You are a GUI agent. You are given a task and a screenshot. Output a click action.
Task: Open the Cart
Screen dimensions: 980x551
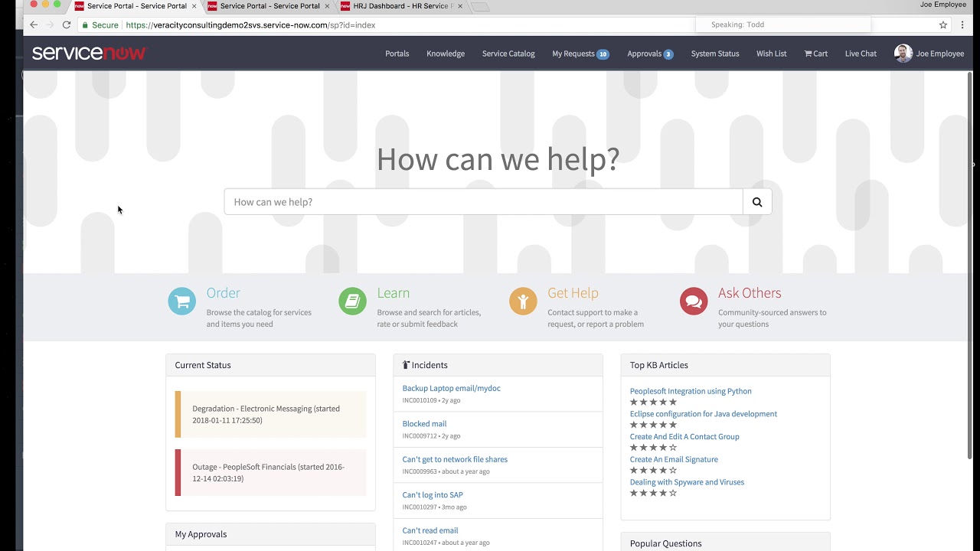click(x=816, y=54)
